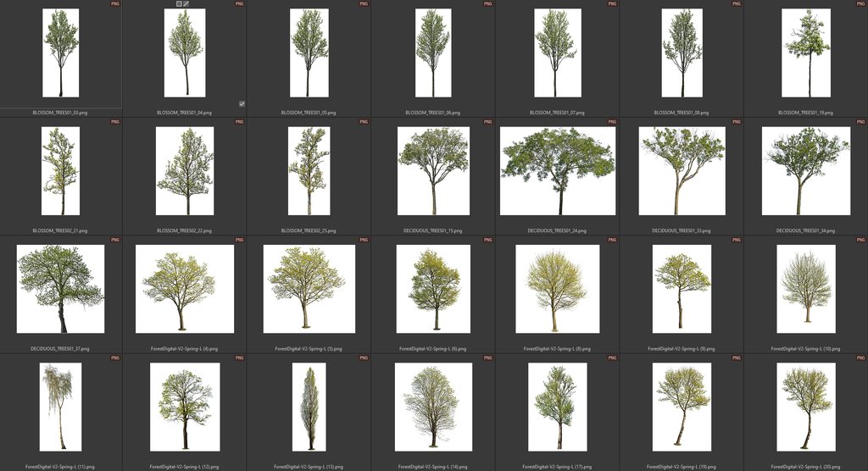Screen dimensions: 868x471
Task: Click the grid icon above BLOSSOM_TREES01_04 thumbnail
Action: [179, 4]
